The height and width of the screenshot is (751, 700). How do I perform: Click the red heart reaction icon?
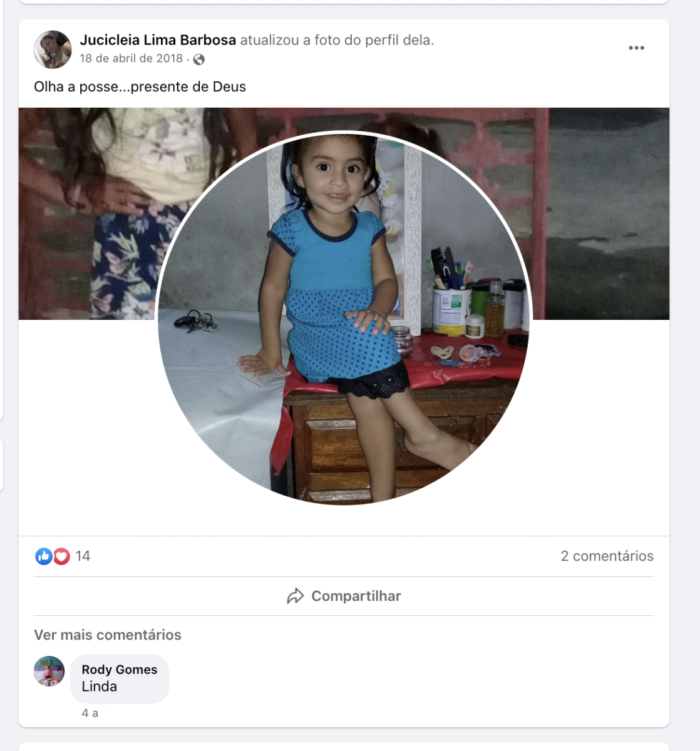click(x=61, y=556)
